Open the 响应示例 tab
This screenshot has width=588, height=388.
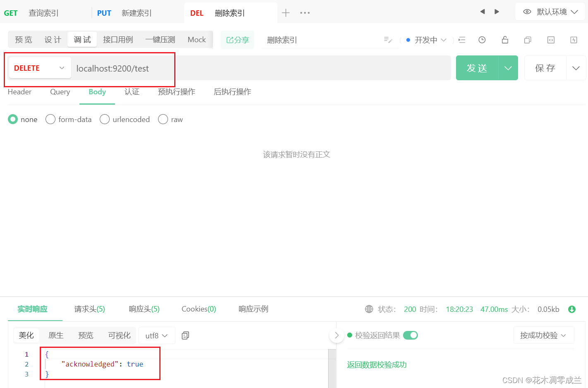pos(253,309)
